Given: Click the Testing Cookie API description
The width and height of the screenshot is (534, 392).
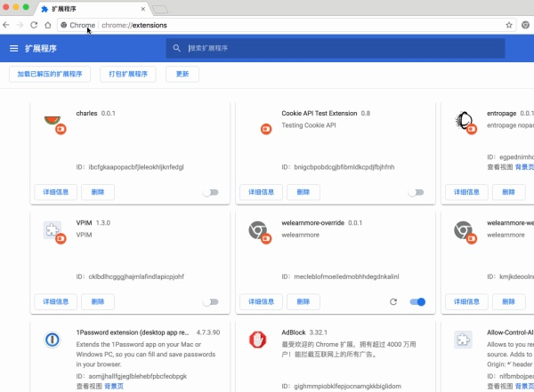Looking at the screenshot, I should click(309, 125).
